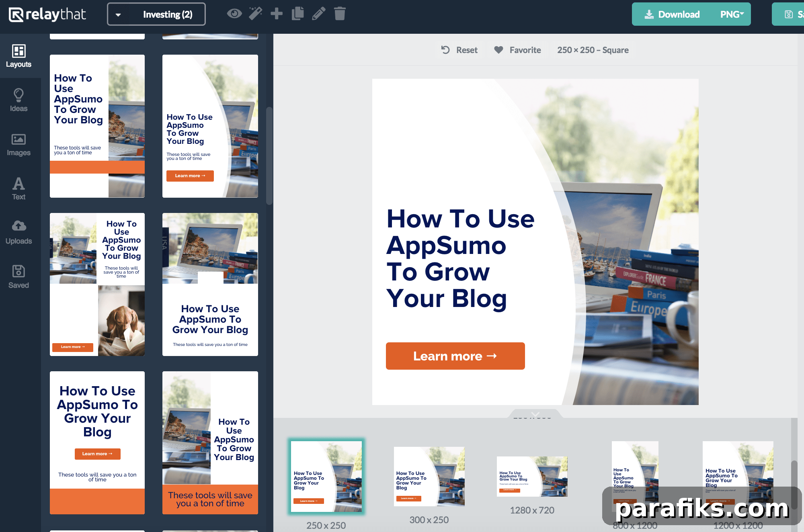Screen dimensions: 804x532
Task: Toggle the preview eye icon
Action: click(x=234, y=14)
